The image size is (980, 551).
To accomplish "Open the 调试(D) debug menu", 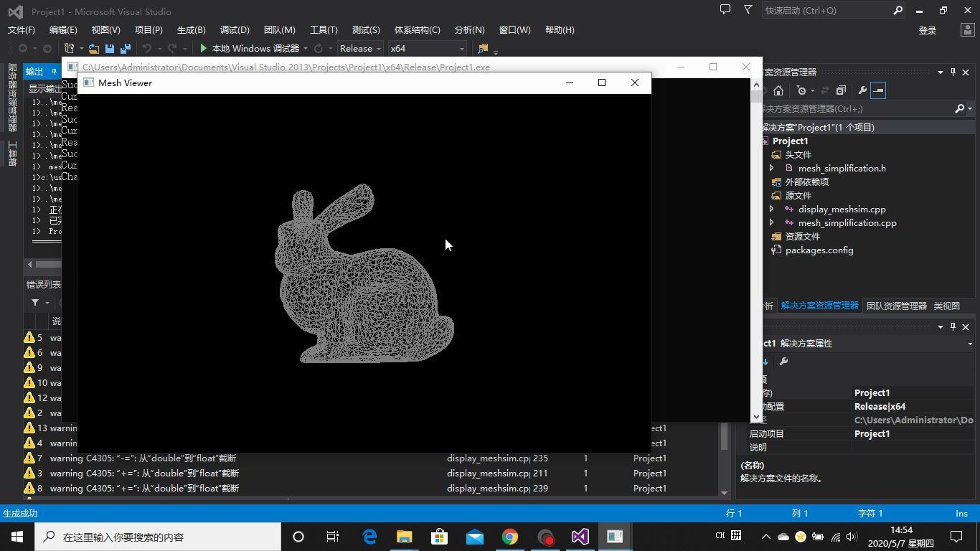I will 235,30.
